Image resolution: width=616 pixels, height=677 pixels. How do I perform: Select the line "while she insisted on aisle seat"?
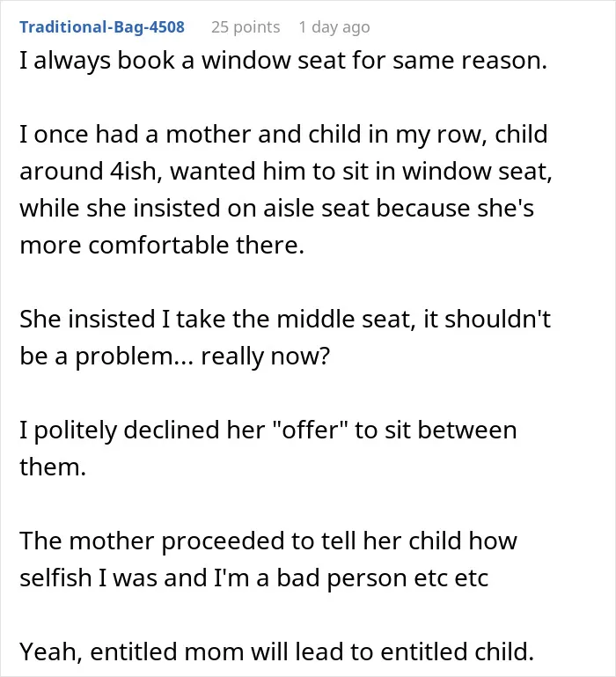coord(276,208)
